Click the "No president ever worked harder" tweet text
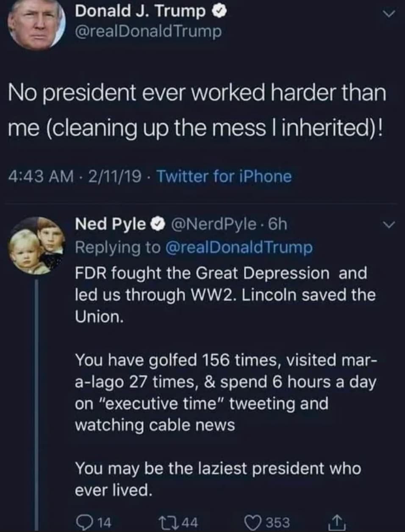 197,109
